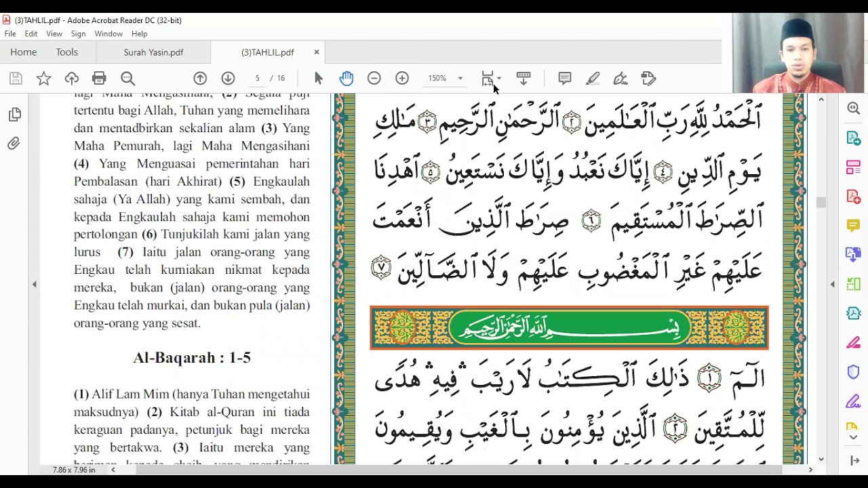Open the File menu
Screen dimensions: 868x488
coord(10,34)
